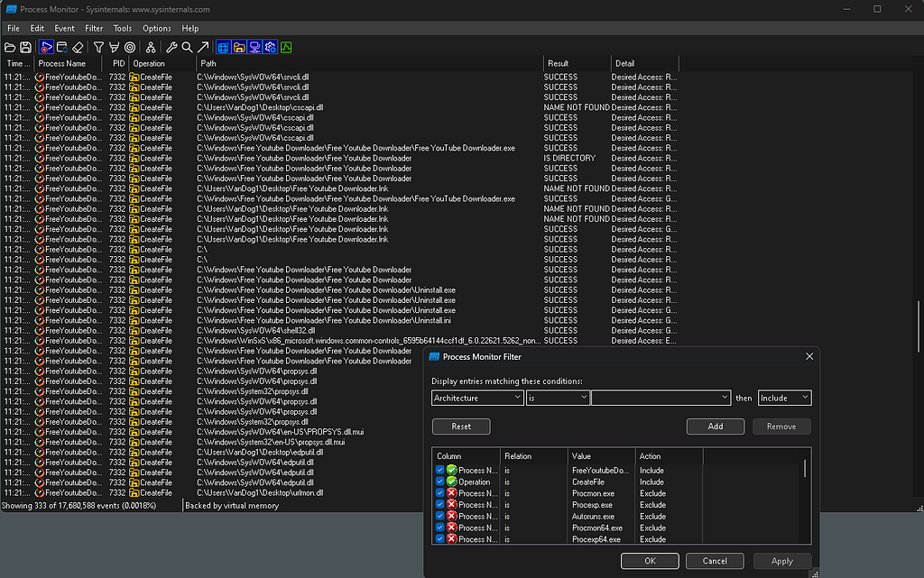This screenshot has height=578, width=924.
Task: Uncheck the Operation is CreateFile filter
Action: 439,482
